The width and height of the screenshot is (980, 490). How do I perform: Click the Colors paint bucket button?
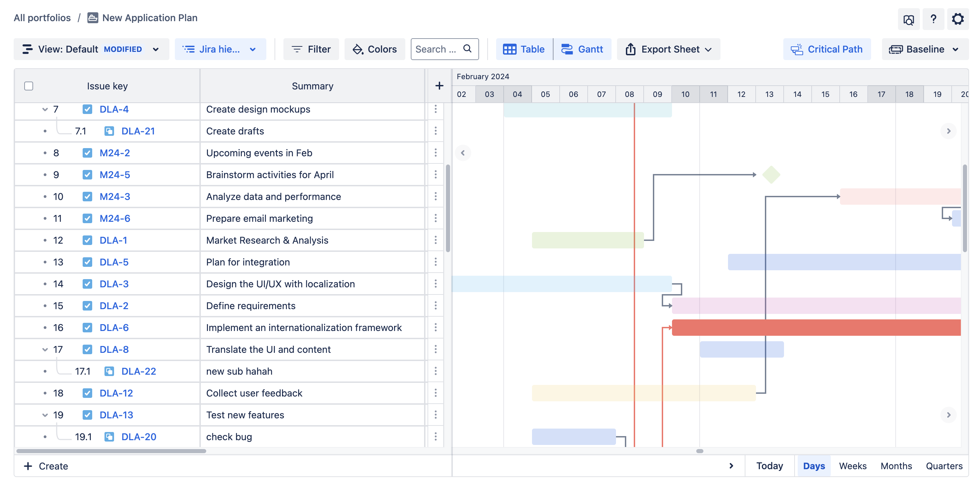click(375, 49)
